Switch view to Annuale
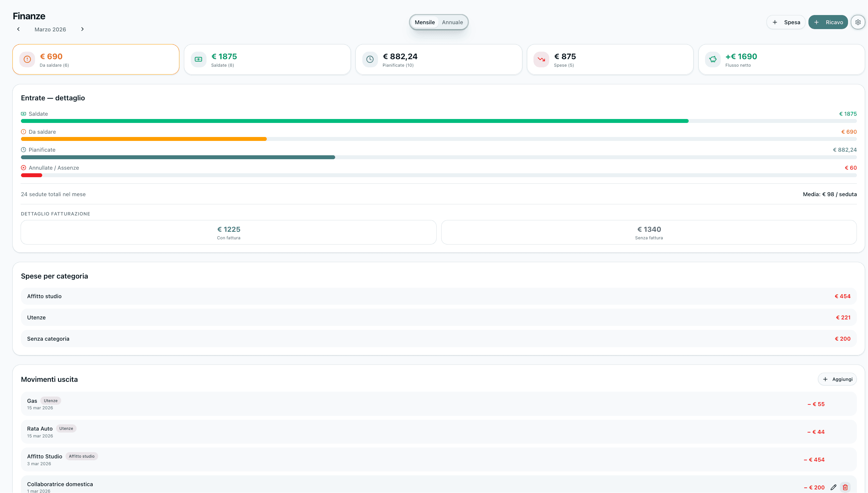 (x=452, y=22)
